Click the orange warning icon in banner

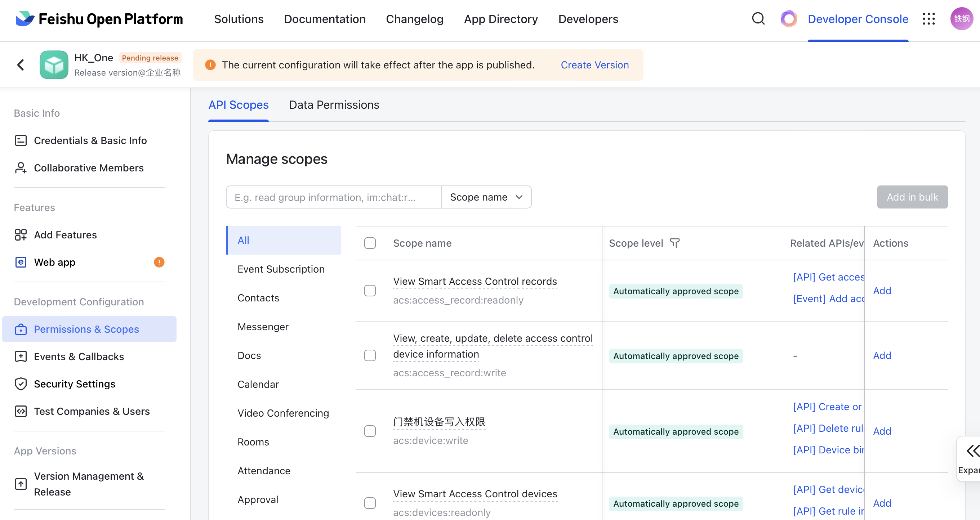[x=210, y=65]
